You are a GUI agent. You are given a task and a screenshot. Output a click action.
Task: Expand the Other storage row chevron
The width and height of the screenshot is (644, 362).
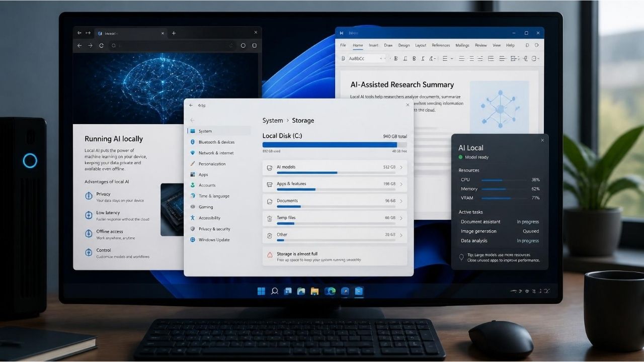coord(401,235)
